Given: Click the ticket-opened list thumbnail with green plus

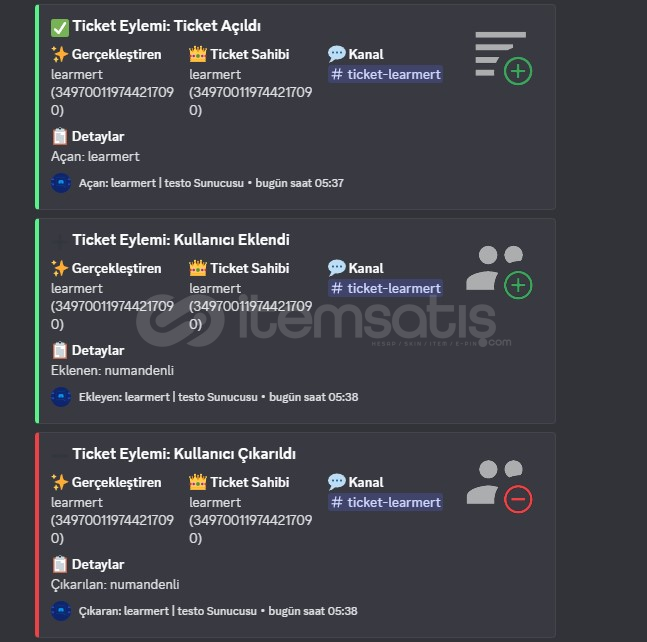Looking at the screenshot, I should tap(504, 58).
